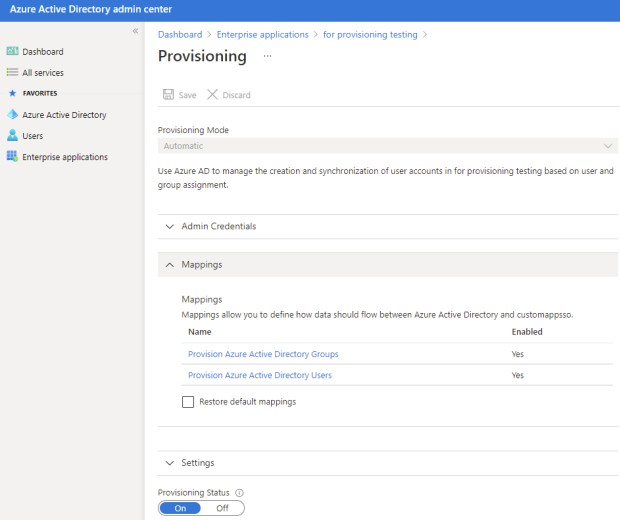Image resolution: width=620 pixels, height=520 pixels.
Task: Open the Provisioning Mode dropdown
Action: point(388,146)
